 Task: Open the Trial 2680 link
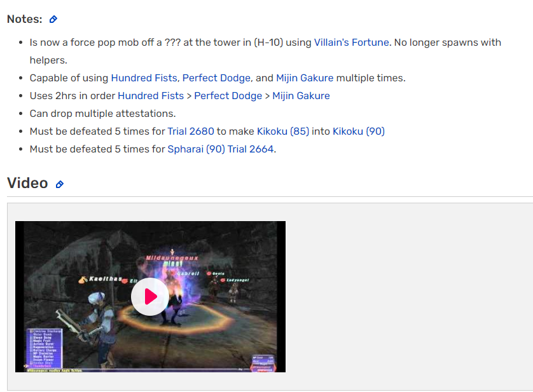(191, 131)
